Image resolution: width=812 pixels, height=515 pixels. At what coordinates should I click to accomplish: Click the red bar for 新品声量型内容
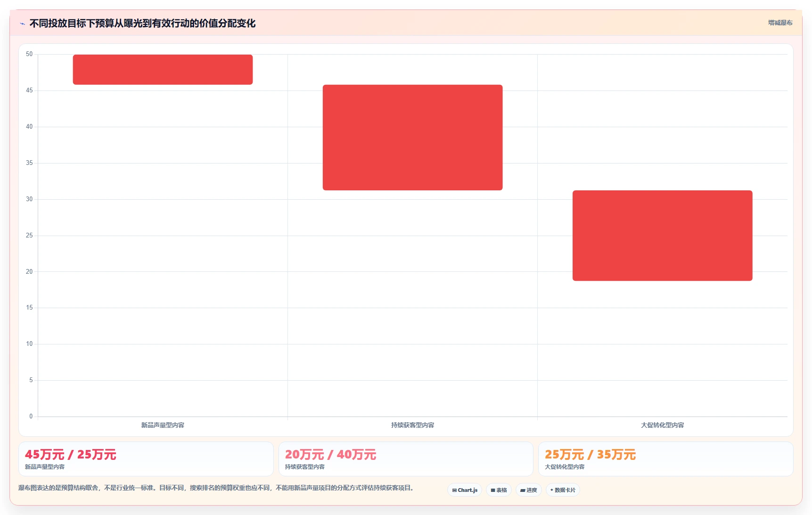163,70
